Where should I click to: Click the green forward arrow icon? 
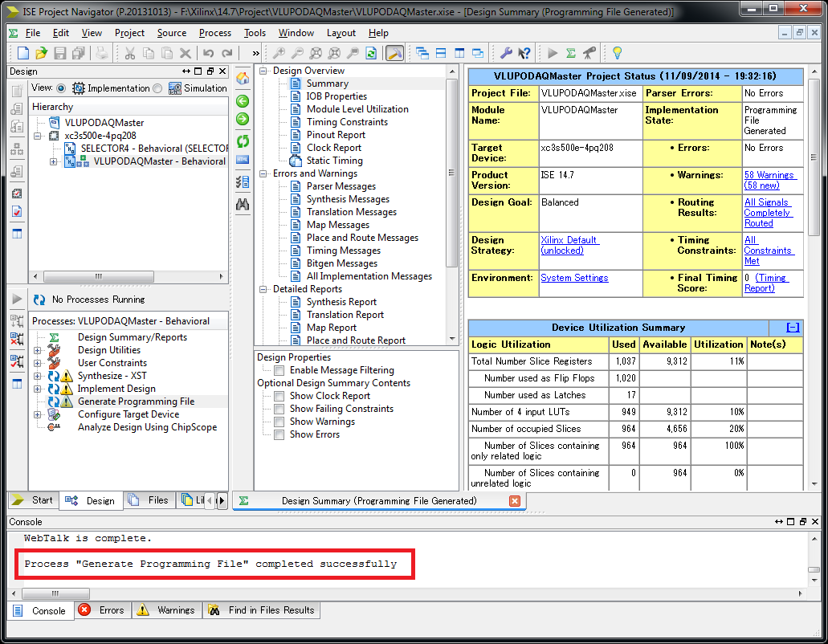pyautogui.click(x=243, y=120)
